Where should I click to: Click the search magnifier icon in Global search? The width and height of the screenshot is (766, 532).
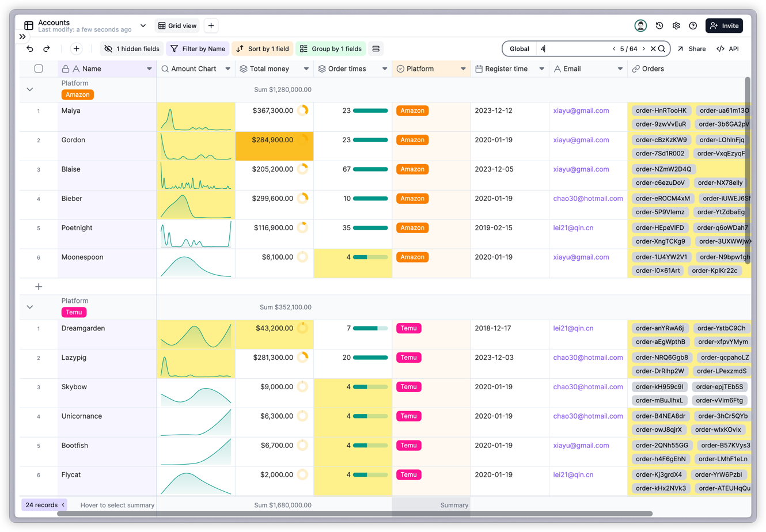click(661, 49)
